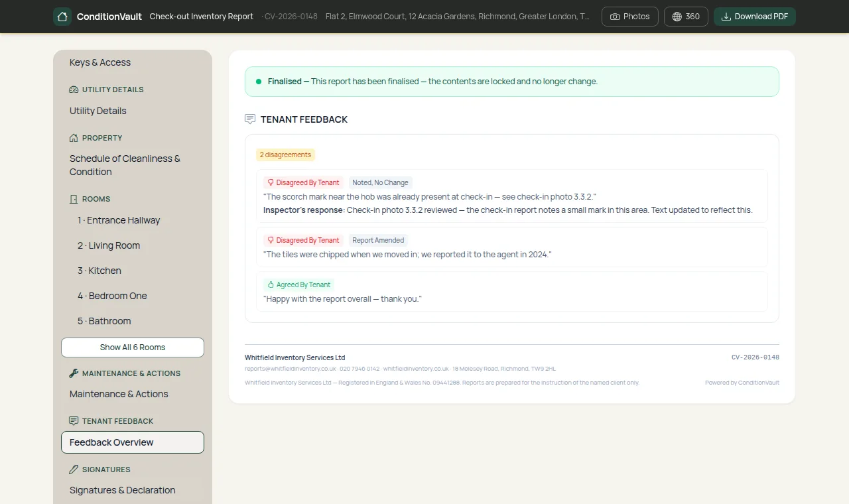The width and height of the screenshot is (849, 504).
Task: Click the '2 disagreements' badge
Action: tap(285, 155)
